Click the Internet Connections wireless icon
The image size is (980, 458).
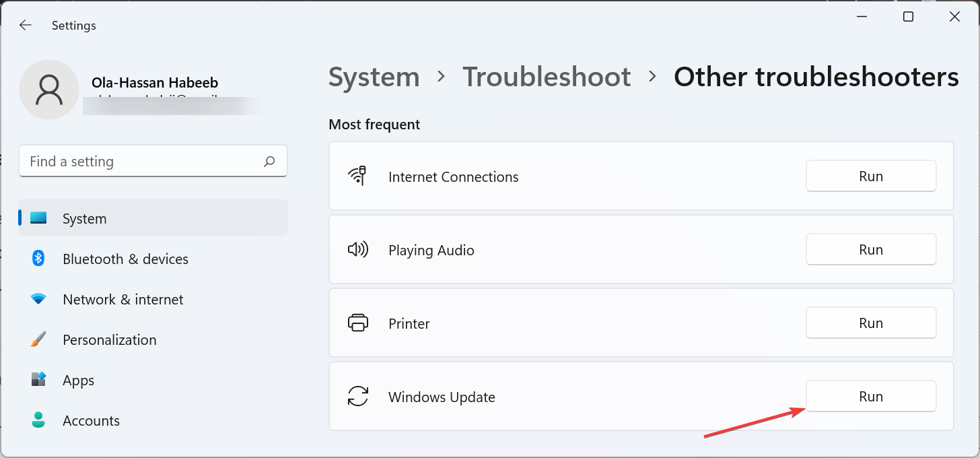coord(359,176)
